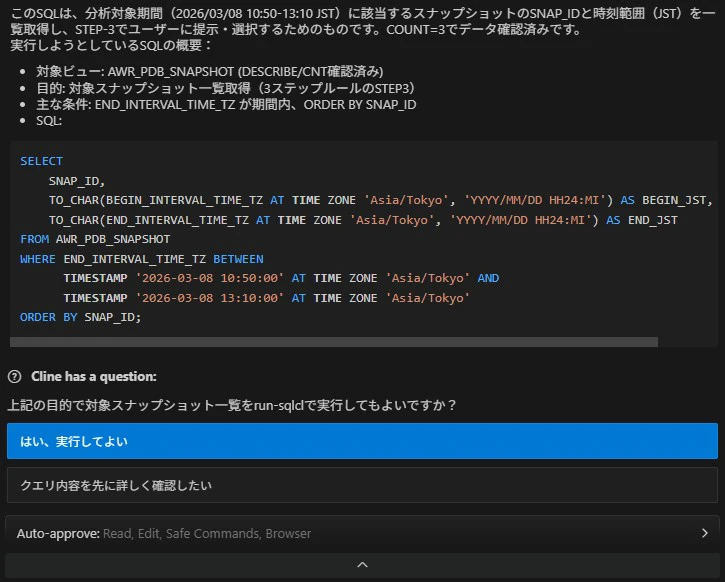This screenshot has width=725, height=582.
Task: Click the 'SQL:' bullet item
Action: [x=49, y=121]
